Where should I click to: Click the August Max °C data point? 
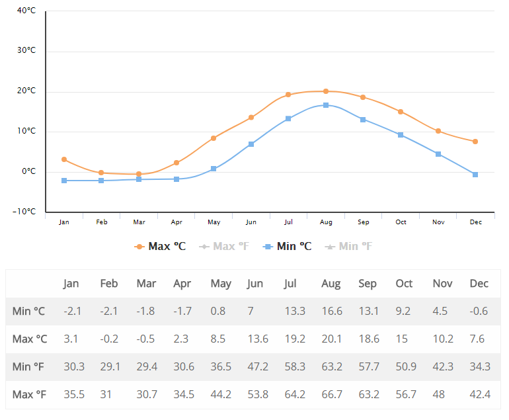325,91
